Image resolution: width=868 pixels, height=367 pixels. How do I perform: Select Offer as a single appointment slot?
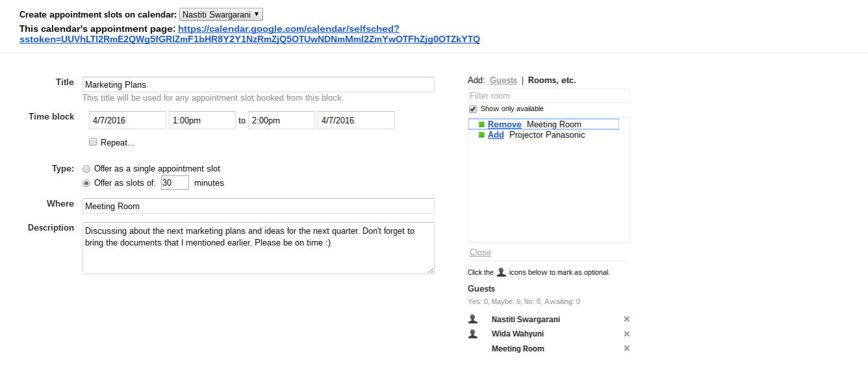(86, 169)
